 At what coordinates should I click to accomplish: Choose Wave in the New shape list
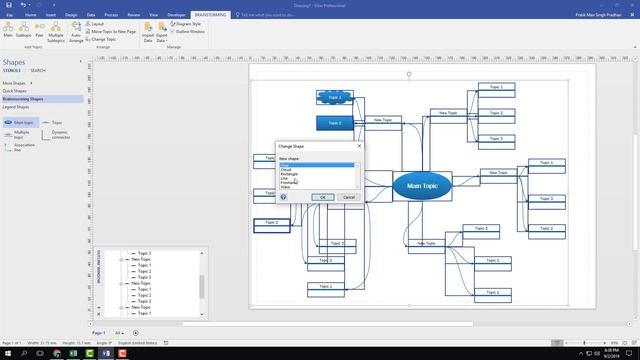pos(285,187)
